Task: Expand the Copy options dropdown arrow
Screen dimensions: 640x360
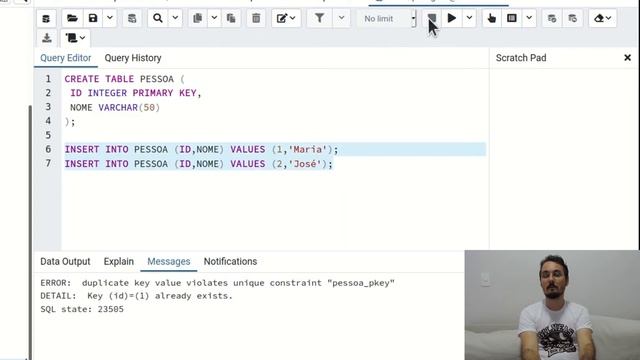Action: pos(214,18)
